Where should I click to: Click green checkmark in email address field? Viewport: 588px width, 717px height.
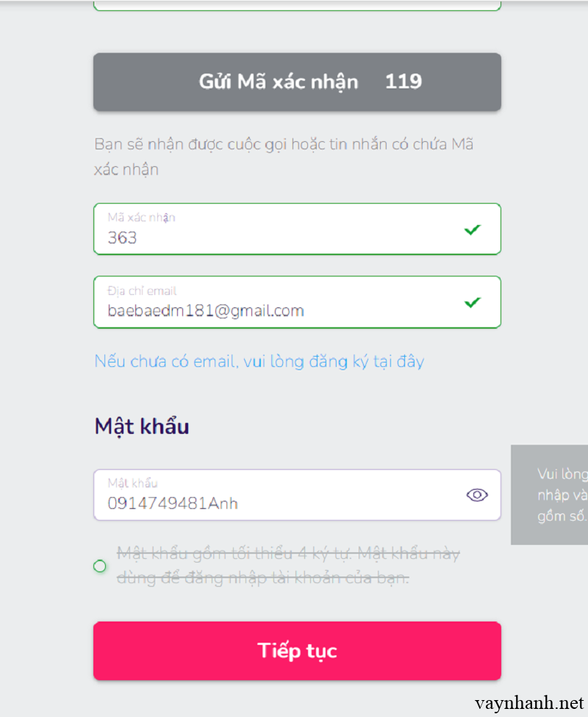click(x=473, y=302)
